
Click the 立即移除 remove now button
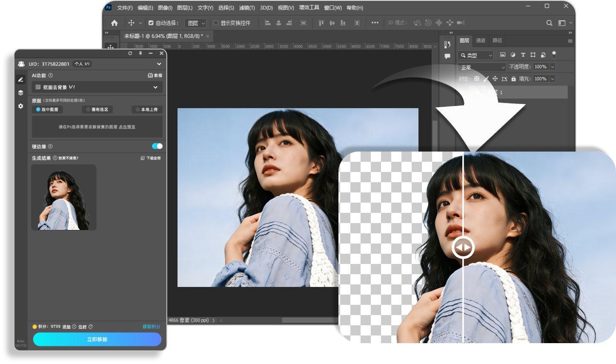[x=97, y=339]
